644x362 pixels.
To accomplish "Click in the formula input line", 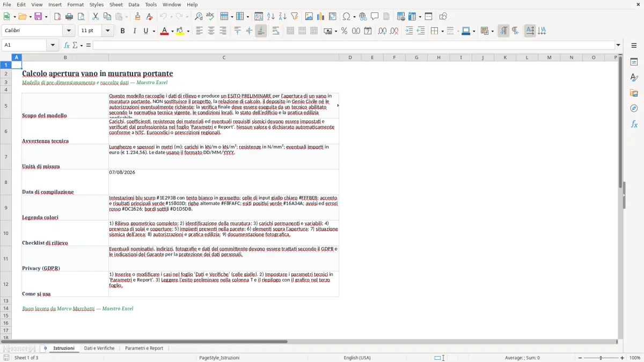I will coord(354,45).
